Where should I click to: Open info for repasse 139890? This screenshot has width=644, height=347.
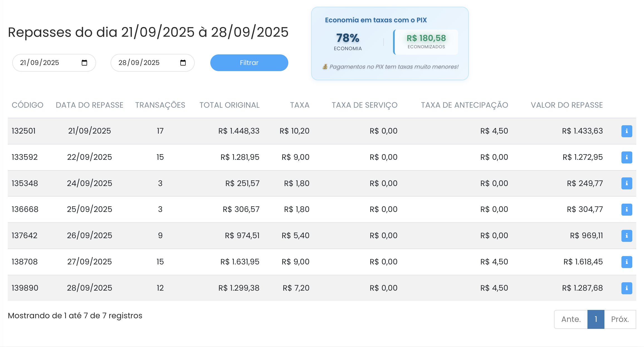[626, 288]
